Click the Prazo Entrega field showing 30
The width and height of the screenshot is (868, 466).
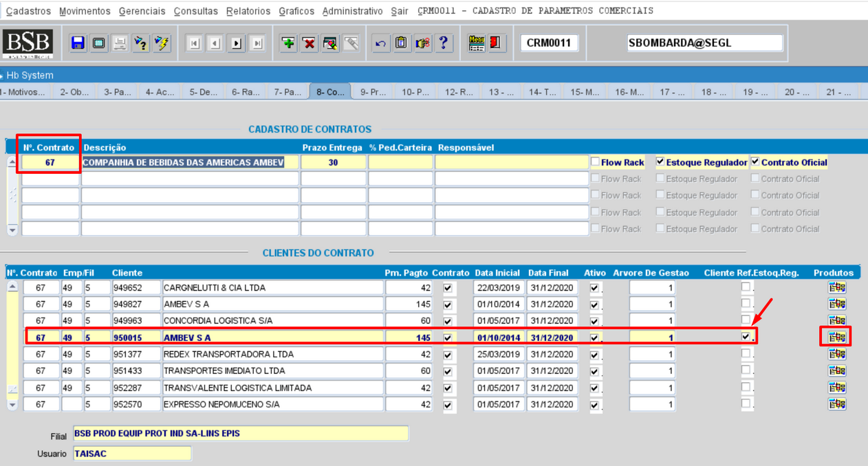[333, 163]
